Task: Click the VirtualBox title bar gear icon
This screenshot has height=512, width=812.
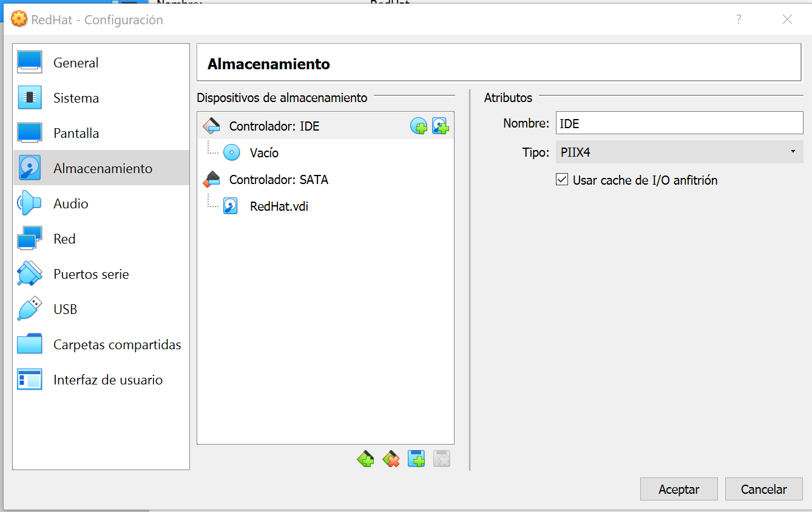Action: [19, 19]
